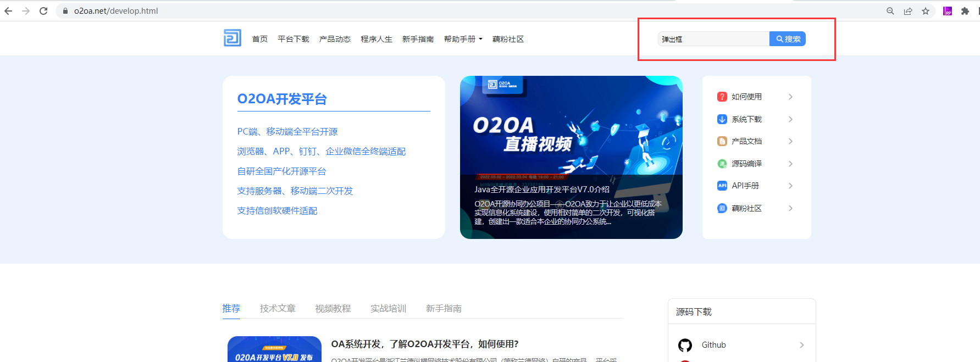Click the 系统下载 sidebar label

[746, 119]
